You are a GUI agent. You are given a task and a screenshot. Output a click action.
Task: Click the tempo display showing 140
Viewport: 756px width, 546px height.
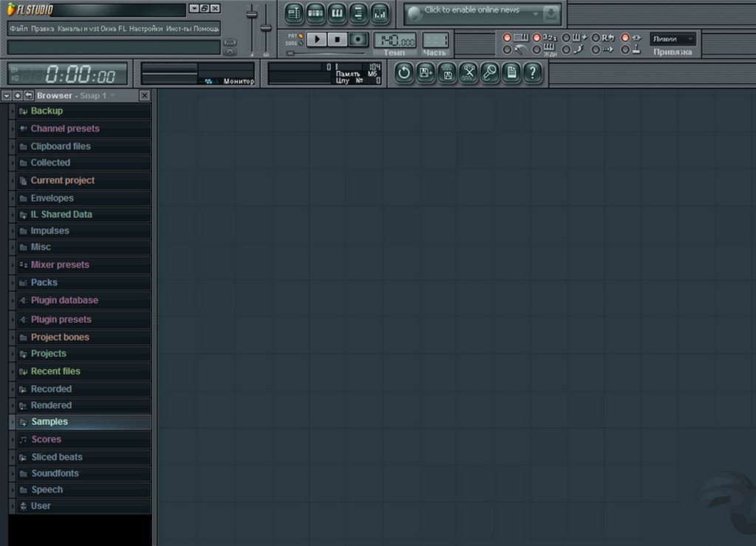394,40
